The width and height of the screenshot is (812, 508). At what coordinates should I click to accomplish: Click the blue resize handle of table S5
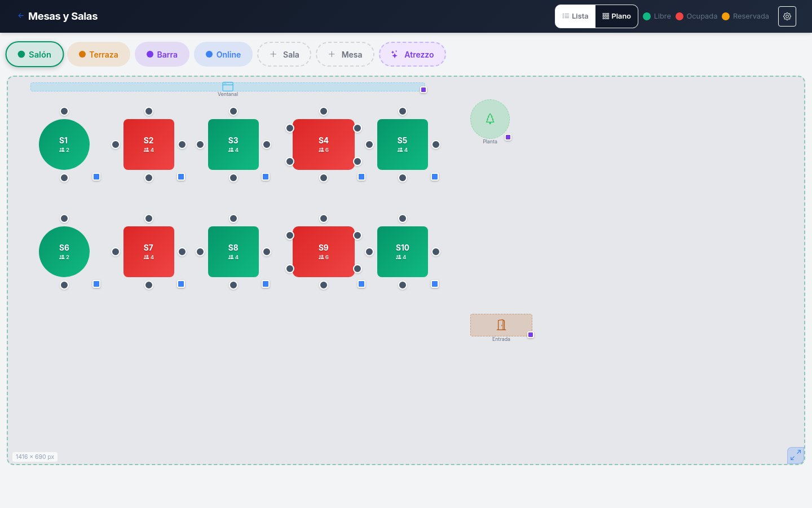coord(435,177)
